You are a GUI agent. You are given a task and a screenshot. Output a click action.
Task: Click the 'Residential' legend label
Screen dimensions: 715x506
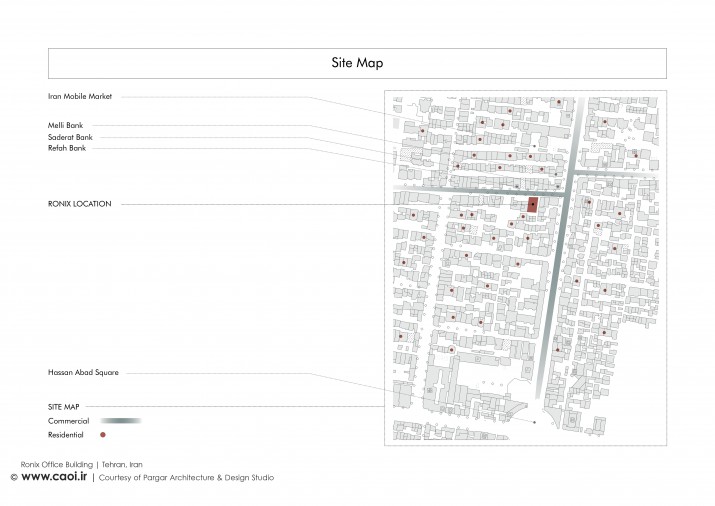(x=66, y=435)
